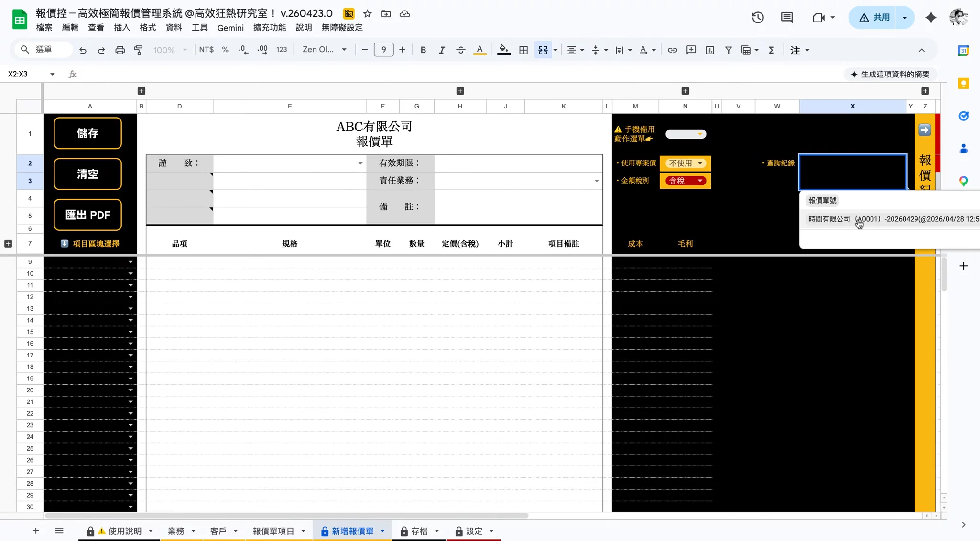Image resolution: width=980 pixels, height=541 pixels.
Task: Click the 共用 share button
Action: point(874,18)
